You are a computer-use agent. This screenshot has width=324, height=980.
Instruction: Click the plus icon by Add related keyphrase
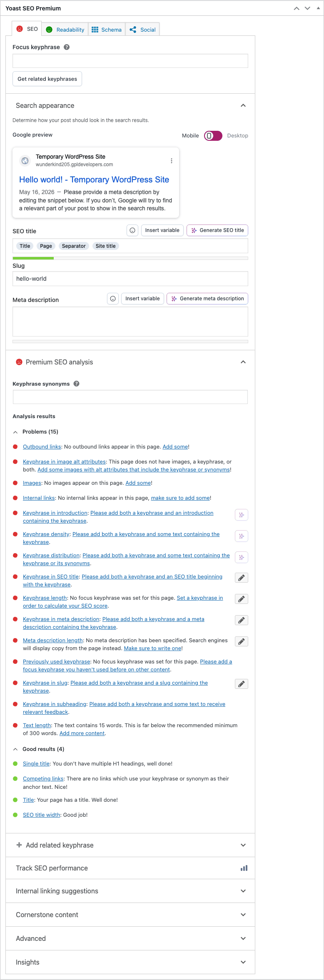pos(19,845)
